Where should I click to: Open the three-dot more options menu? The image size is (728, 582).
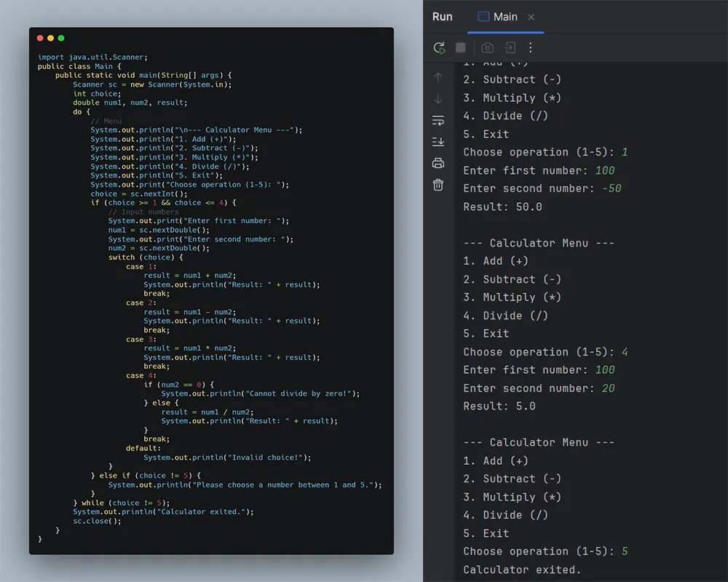pyautogui.click(x=530, y=47)
